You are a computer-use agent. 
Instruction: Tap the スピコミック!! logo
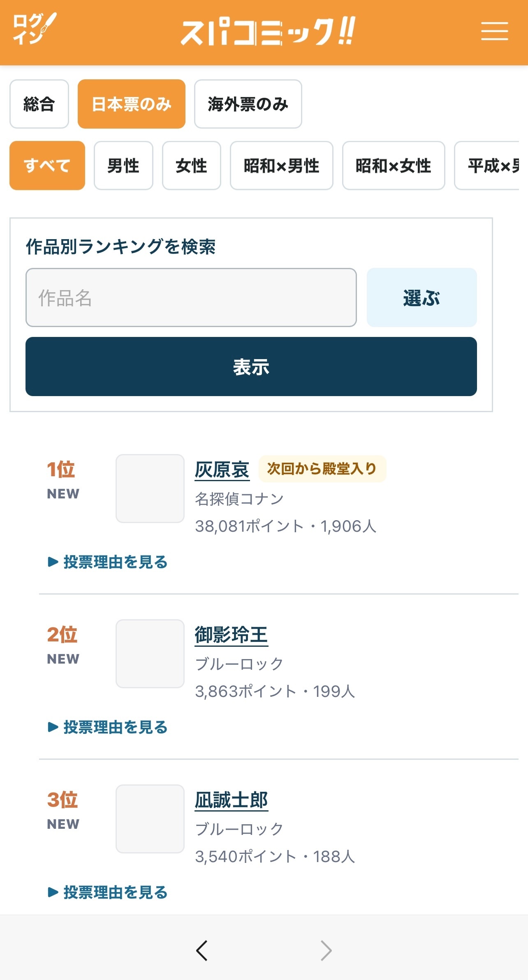(268, 31)
